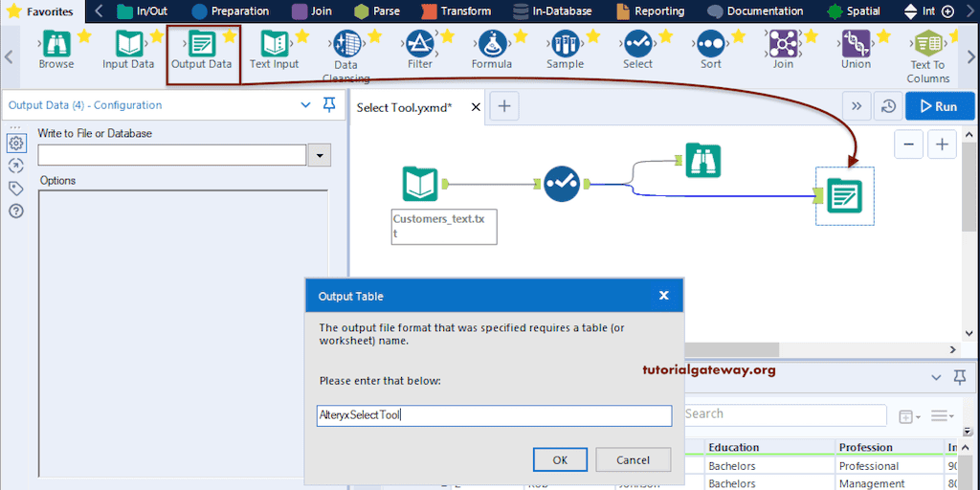Open the results add column dropdown
980x490 pixels.
(x=909, y=416)
